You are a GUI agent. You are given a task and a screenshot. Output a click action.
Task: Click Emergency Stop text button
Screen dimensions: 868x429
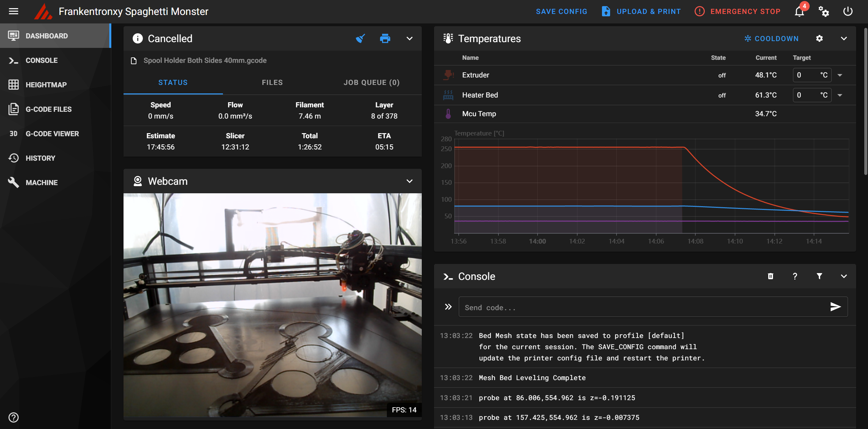pos(746,12)
